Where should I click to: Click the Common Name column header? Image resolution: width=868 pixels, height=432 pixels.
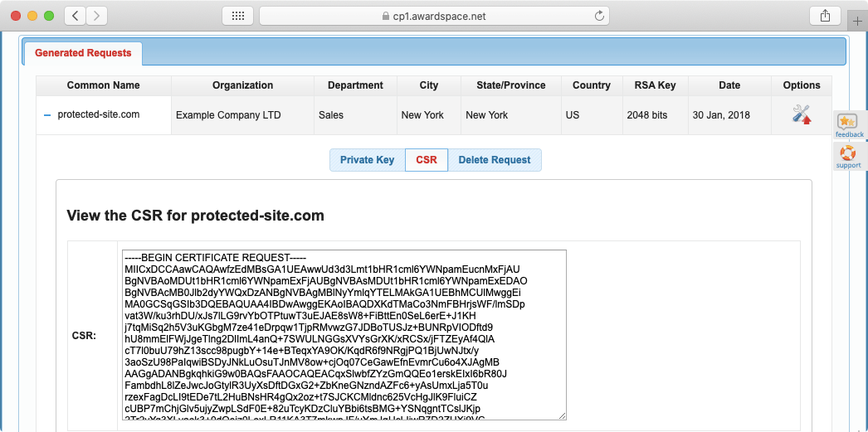[x=103, y=85]
